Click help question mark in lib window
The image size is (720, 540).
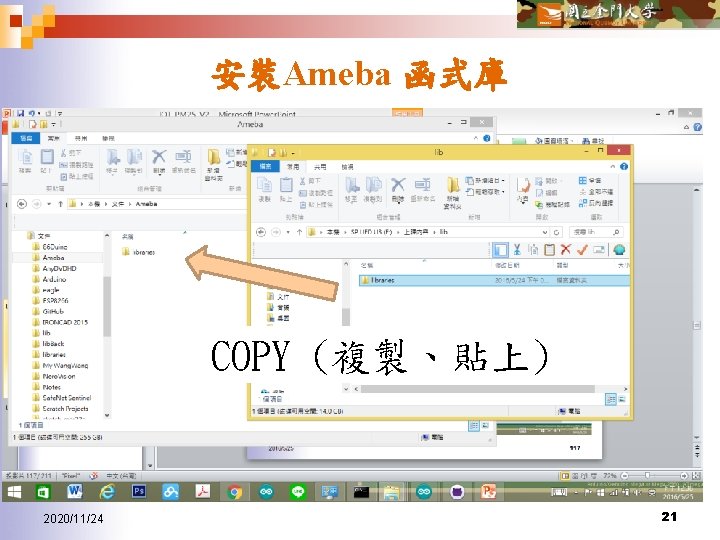[x=624, y=166]
